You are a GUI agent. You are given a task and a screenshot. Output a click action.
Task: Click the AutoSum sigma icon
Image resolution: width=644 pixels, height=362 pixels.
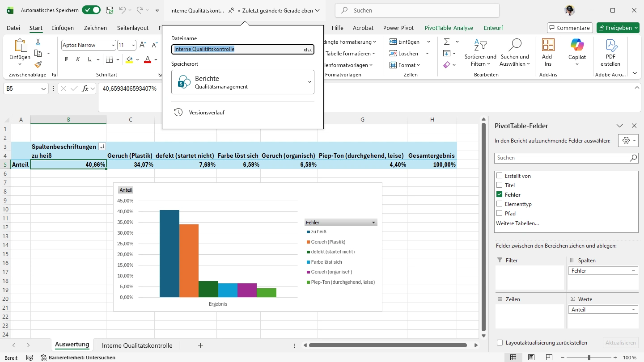point(447,42)
